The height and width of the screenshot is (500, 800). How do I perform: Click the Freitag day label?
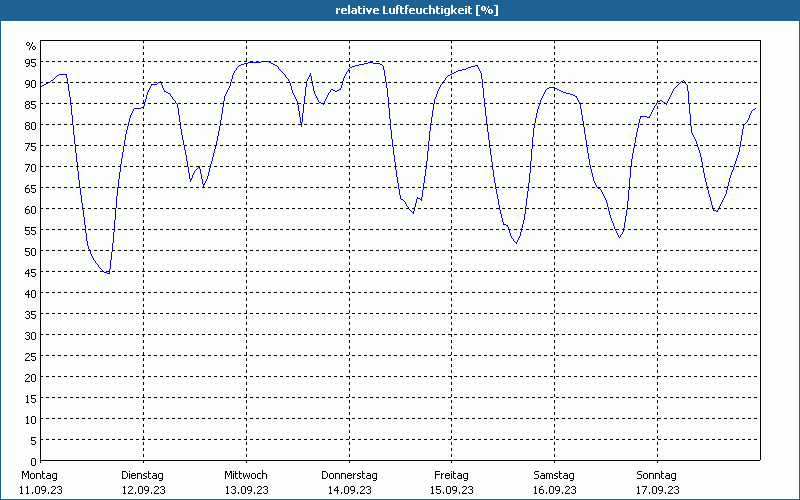(452, 476)
